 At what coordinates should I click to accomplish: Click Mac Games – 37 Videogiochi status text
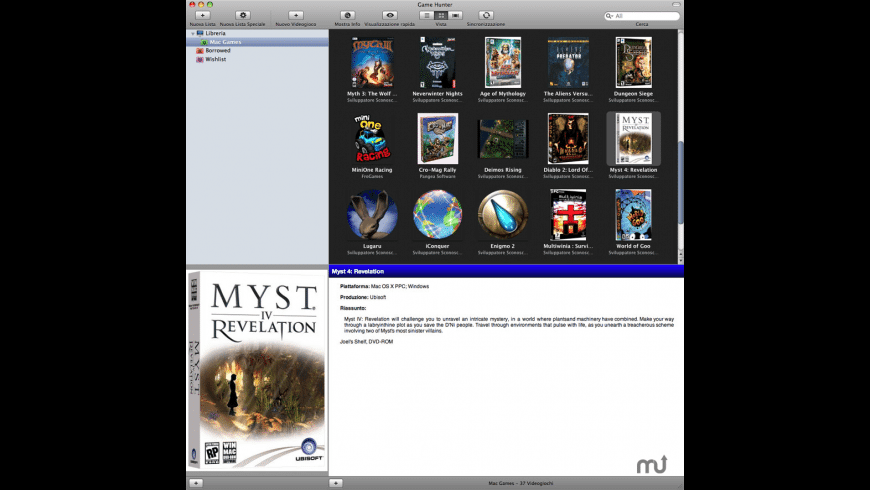520,483
